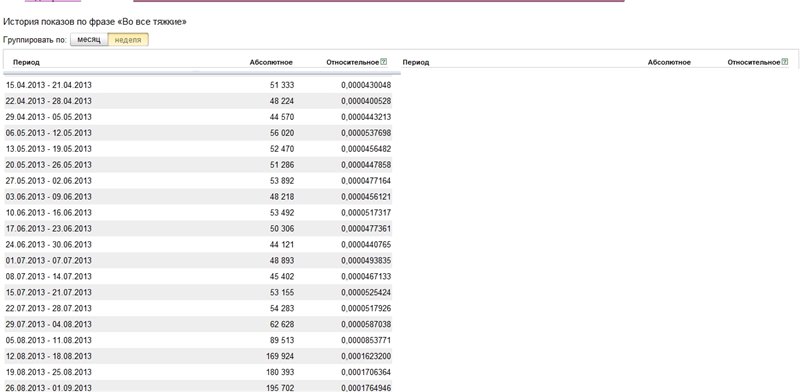Screen dimensions: 800x392
Task: Select period 12.08.2013 - 18.08.2013
Action: pyautogui.click(x=48, y=356)
